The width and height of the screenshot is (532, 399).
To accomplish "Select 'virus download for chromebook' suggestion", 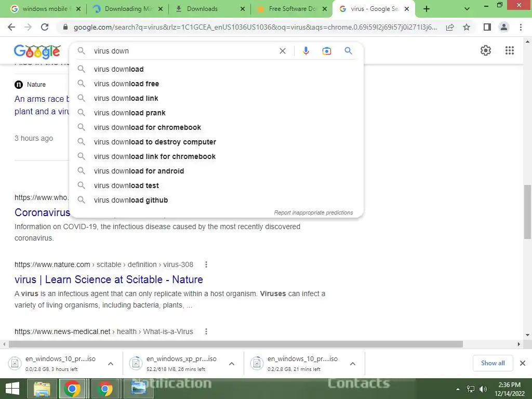I will 216,128.
